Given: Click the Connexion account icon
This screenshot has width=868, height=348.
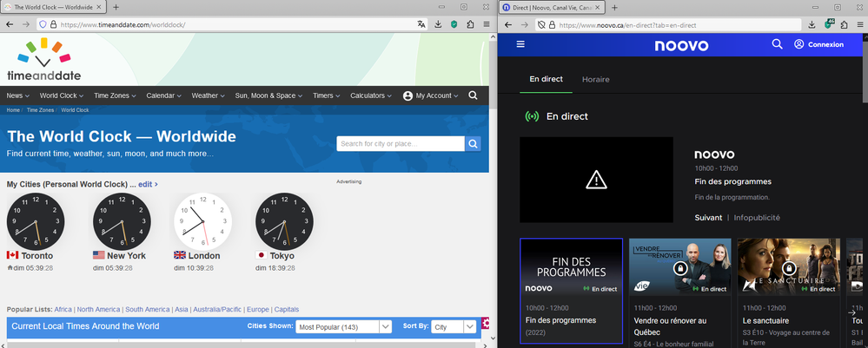Looking at the screenshot, I should coord(798,44).
